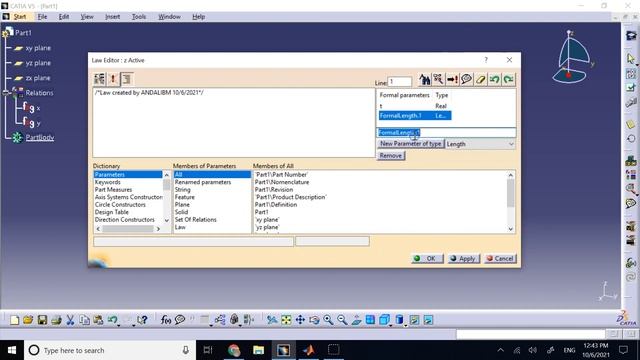640x360 pixels.
Task: Click the go-to-error arrow icon in Law Editor
Action: [x=452, y=79]
